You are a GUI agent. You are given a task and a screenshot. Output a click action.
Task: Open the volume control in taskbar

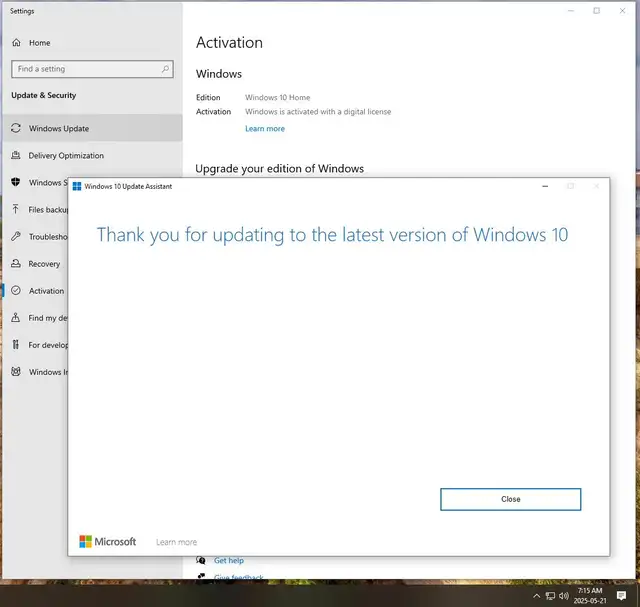564,596
